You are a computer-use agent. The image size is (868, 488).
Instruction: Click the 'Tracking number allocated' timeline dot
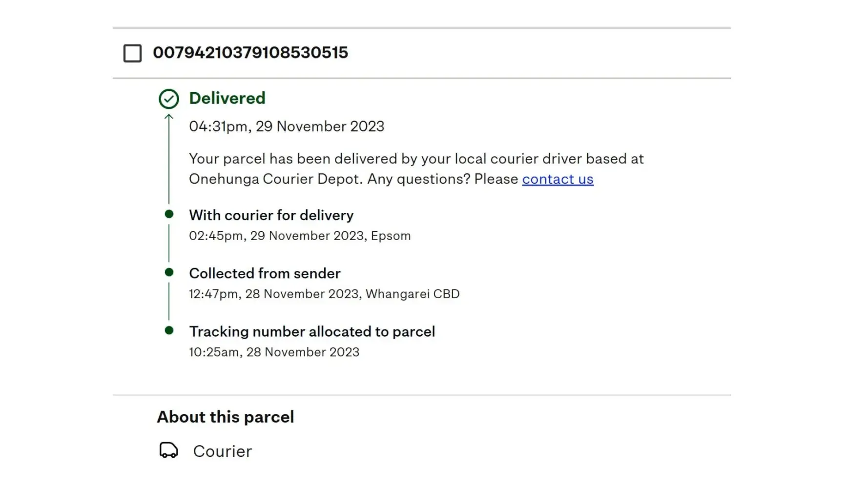click(169, 330)
